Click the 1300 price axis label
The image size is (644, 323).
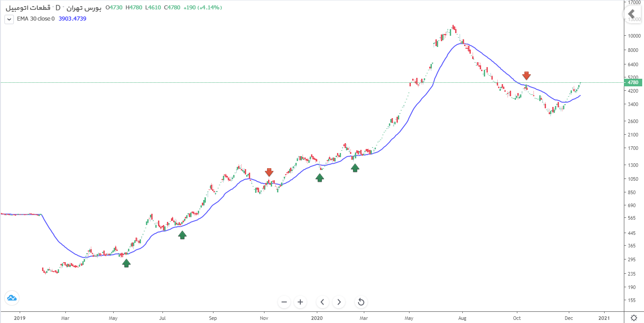(633, 165)
